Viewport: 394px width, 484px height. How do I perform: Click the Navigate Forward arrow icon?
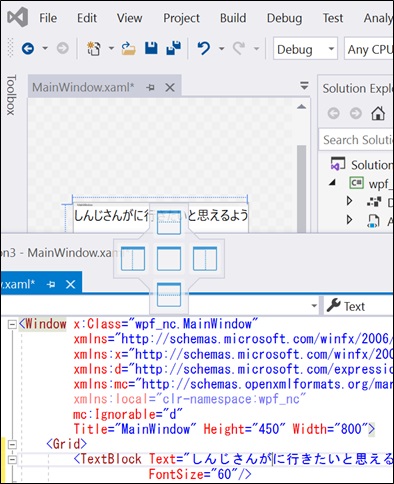coord(62,49)
